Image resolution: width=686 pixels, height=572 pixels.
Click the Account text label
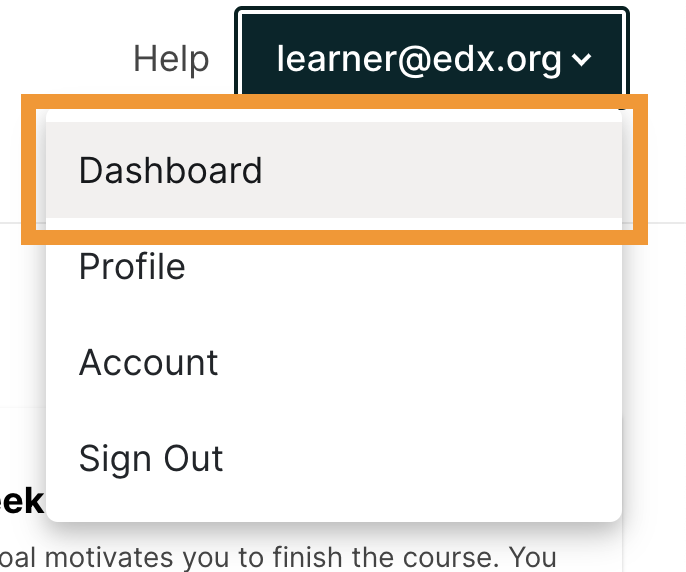(149, 362)
